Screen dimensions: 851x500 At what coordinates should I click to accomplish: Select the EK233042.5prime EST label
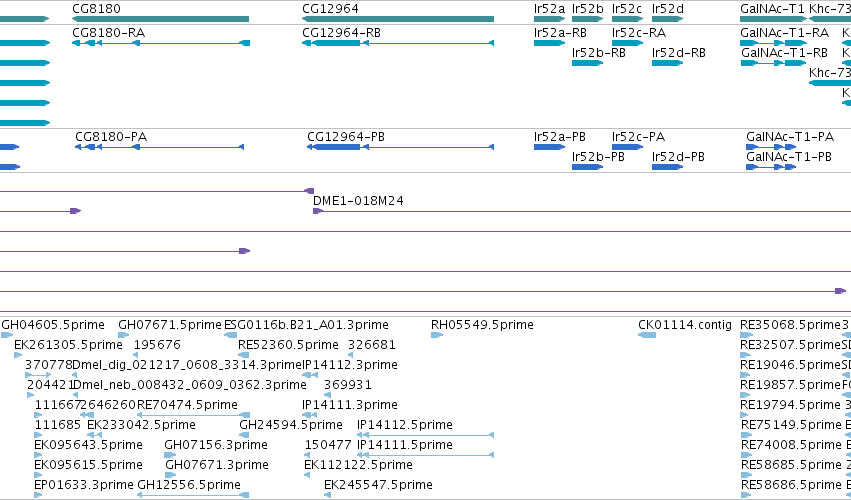pos(141,425)
